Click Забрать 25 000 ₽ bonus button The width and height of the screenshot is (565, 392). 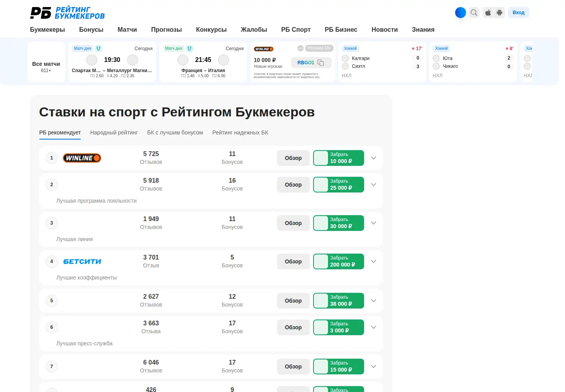click(x=339, y=185)
